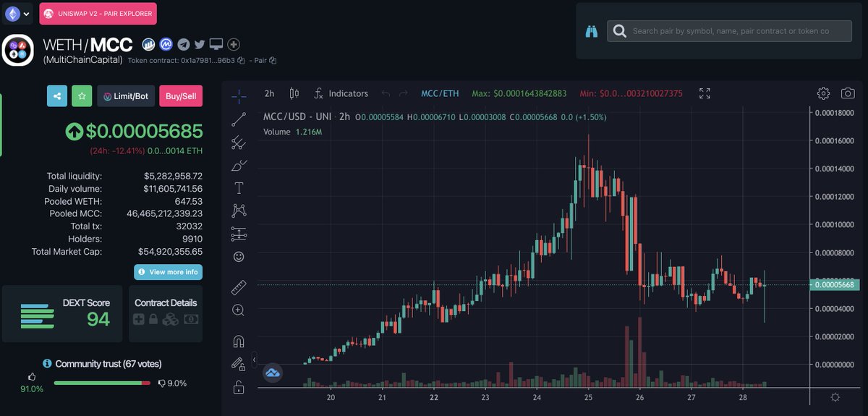The height and width of the screenshot is (416, 868).
Task: Select the ruler measure tool
Action: point(239,287)
